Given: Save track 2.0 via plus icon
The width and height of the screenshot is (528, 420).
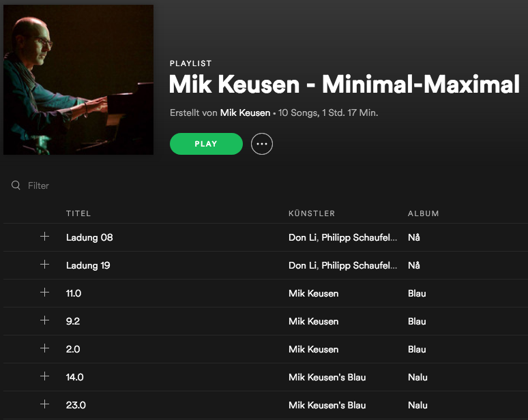Looking at the screenshot, I should 44,348.
